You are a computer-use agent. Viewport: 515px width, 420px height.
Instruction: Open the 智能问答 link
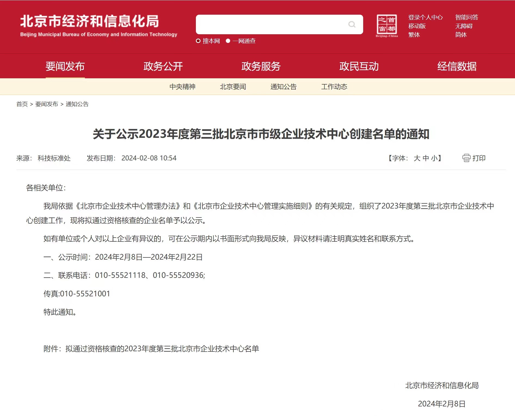point(467,17)
